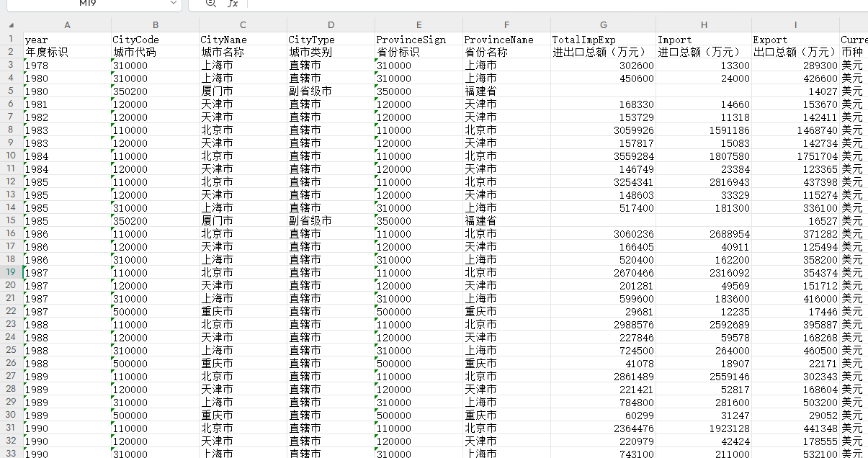Screen dimensions: 868x458
Task: Click the '城市类别' cell
Action: (331, 53)
